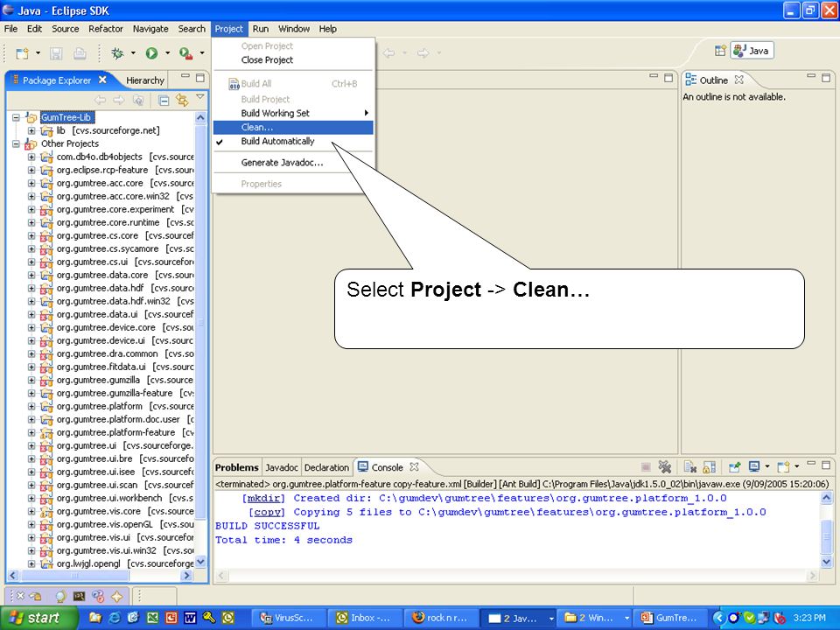Click the Java perspective button

coord(752,51)
